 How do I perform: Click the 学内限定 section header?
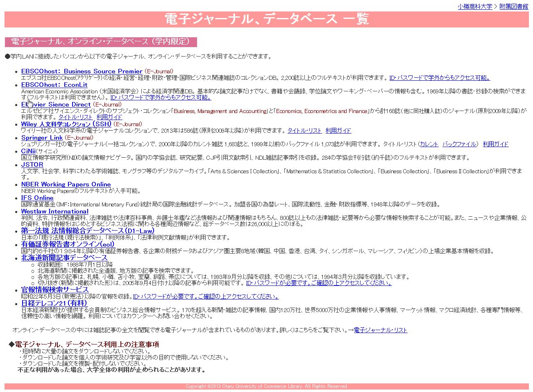(101, 42)
